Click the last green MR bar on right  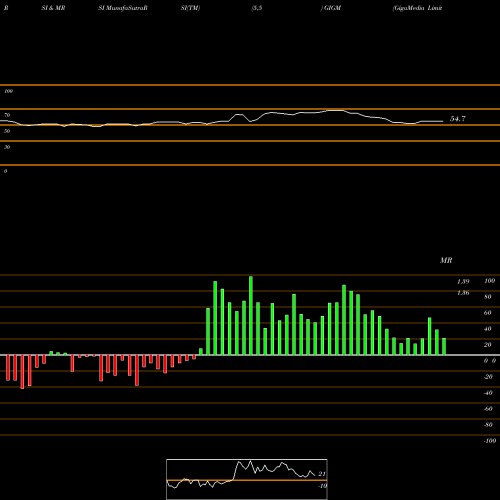click(x=444, y=347)
